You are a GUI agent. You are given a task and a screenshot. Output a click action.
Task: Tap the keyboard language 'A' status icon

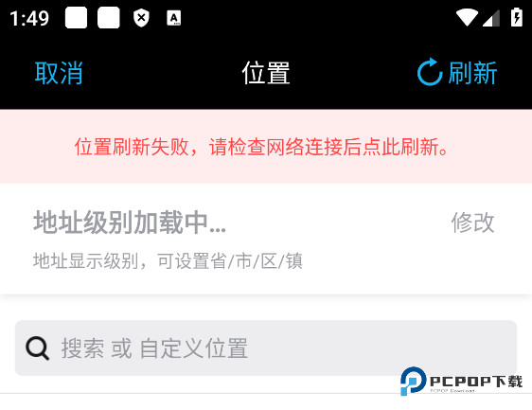coord(174,18)
